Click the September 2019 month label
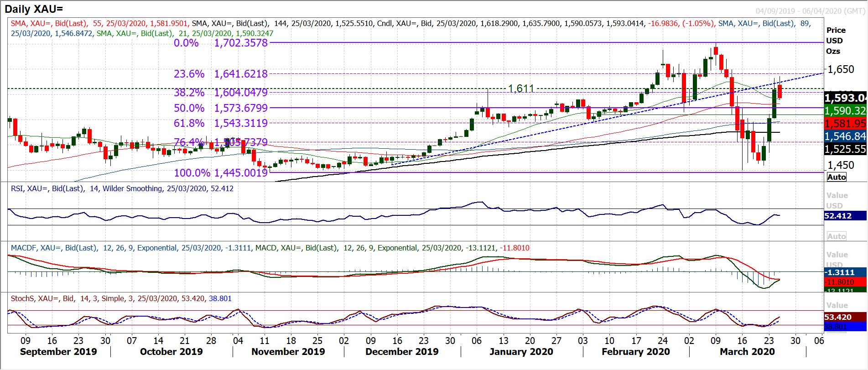Image resolution: width=868 pixels, height=370 pixels. coord(58,352)
